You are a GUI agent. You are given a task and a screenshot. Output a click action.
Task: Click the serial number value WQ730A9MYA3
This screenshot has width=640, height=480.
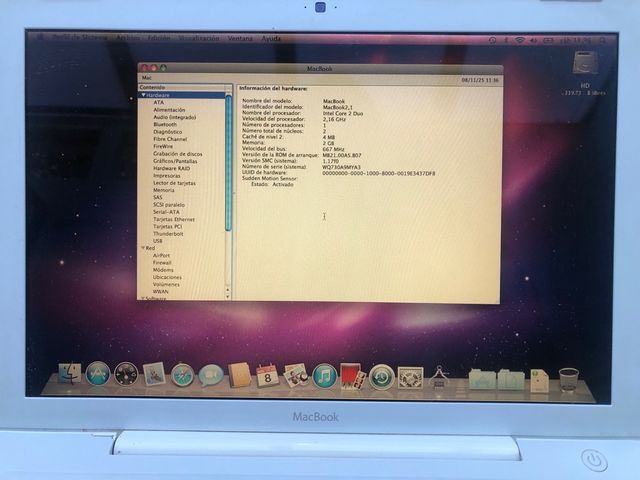(341, 167)
